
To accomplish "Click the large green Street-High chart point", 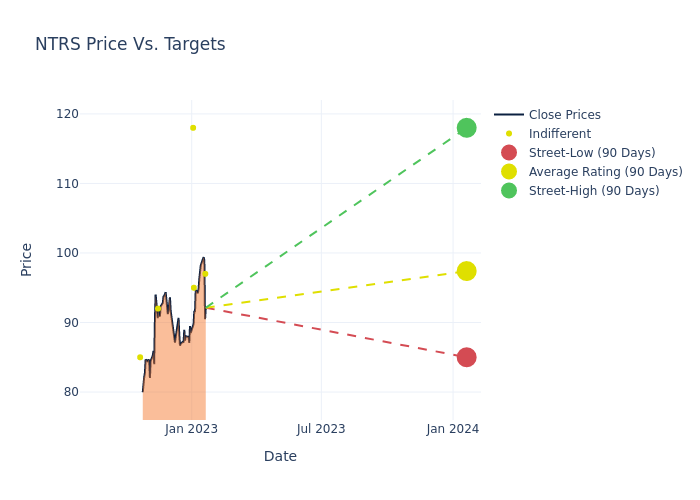I will pos(466,128).
